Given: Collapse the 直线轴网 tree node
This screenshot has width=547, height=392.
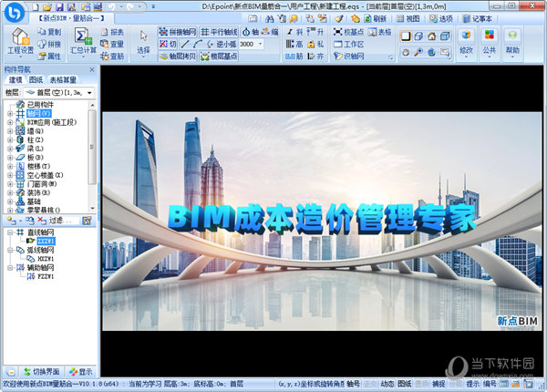Looking at the screenshot, I should coord(10,232).
